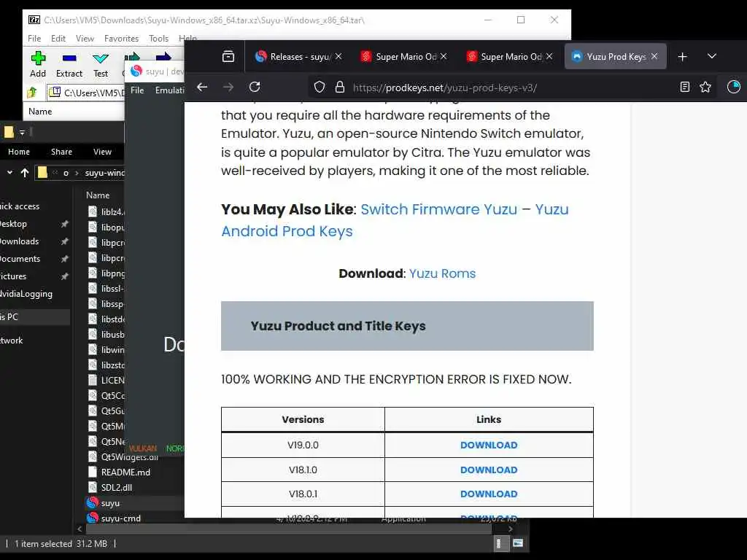This screenshot has height=560, width=747.
Task: Select Network in Explorer sidebar
Action: (12, 341)
